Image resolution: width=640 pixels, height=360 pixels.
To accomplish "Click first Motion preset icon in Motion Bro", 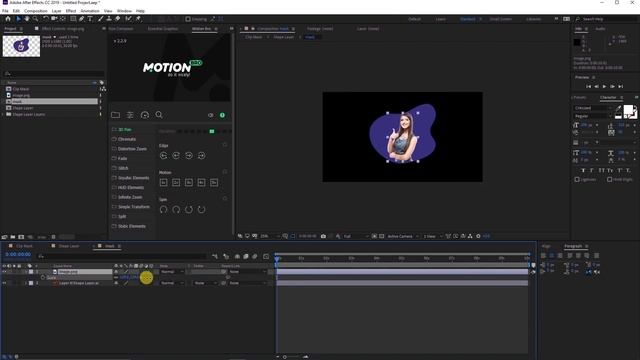I will pyautogui.click(x=163, y=182).
